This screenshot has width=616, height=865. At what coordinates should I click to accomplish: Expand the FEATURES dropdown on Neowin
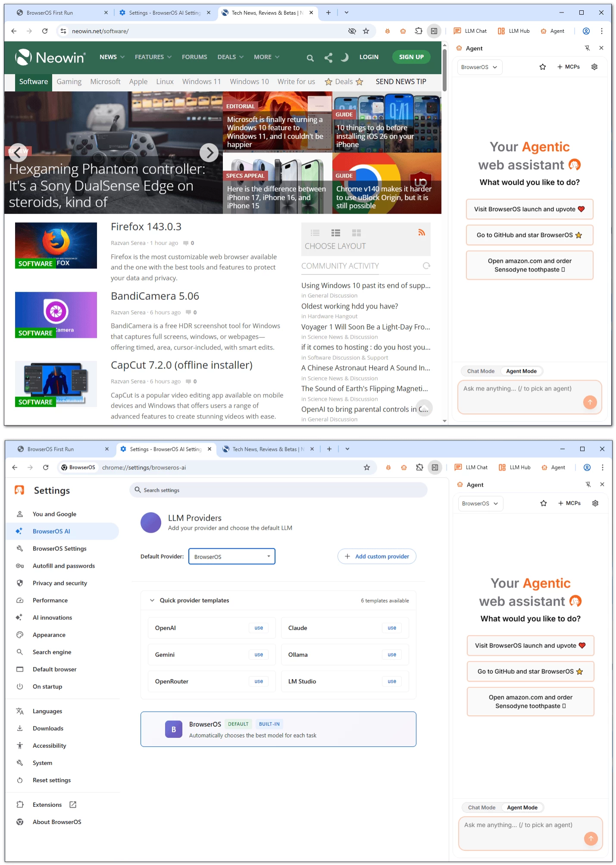pos(153,57)
